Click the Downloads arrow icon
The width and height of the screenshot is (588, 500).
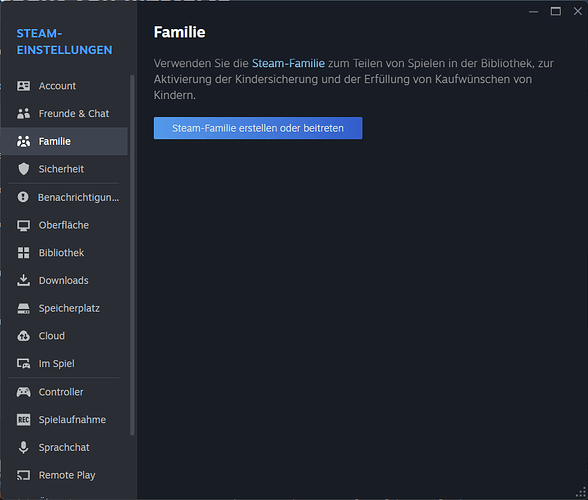[23, 280]
